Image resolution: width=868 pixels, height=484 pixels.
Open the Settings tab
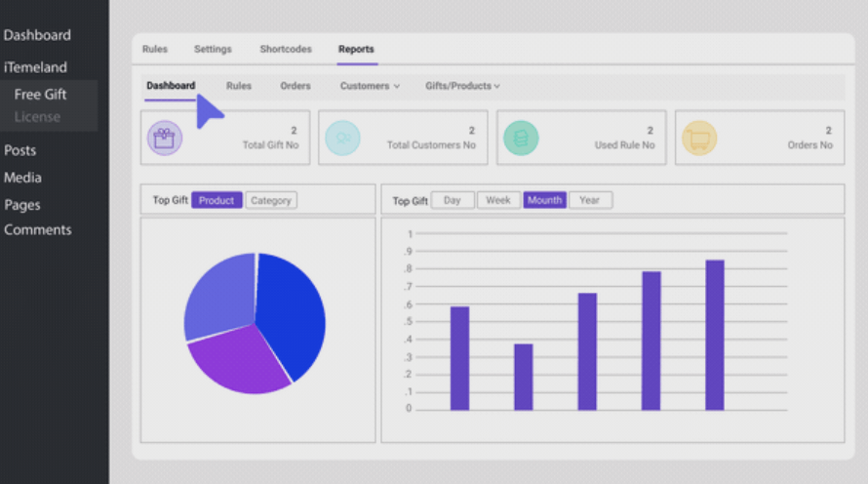(213, 49)
